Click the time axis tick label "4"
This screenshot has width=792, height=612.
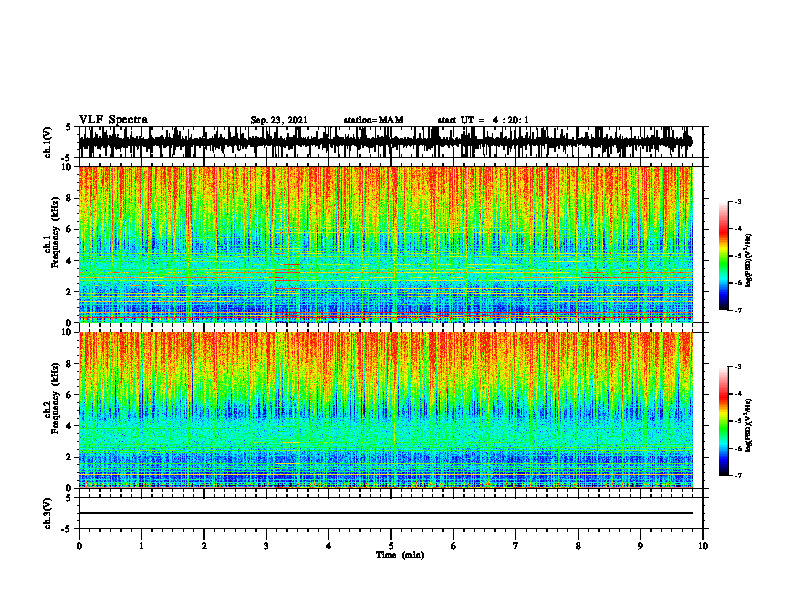[x=328, y=546]
